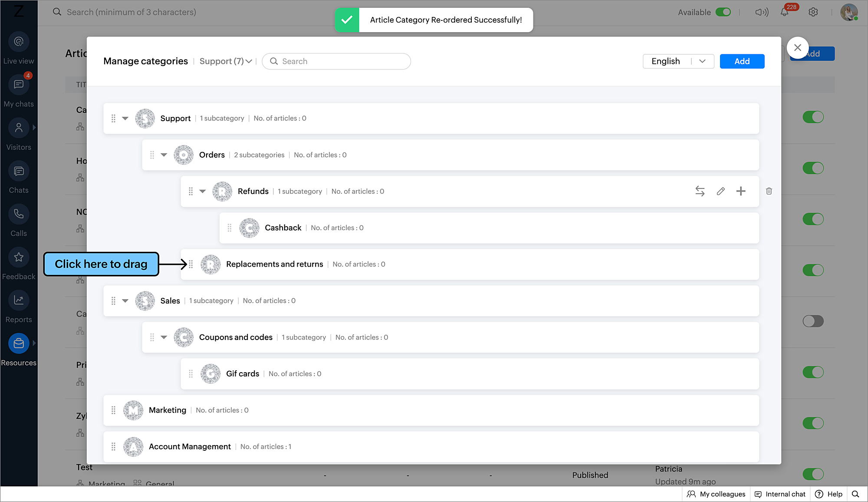Open the settings gear icon
The height and width of the screenshot is (502, 868).
[813, 12]
